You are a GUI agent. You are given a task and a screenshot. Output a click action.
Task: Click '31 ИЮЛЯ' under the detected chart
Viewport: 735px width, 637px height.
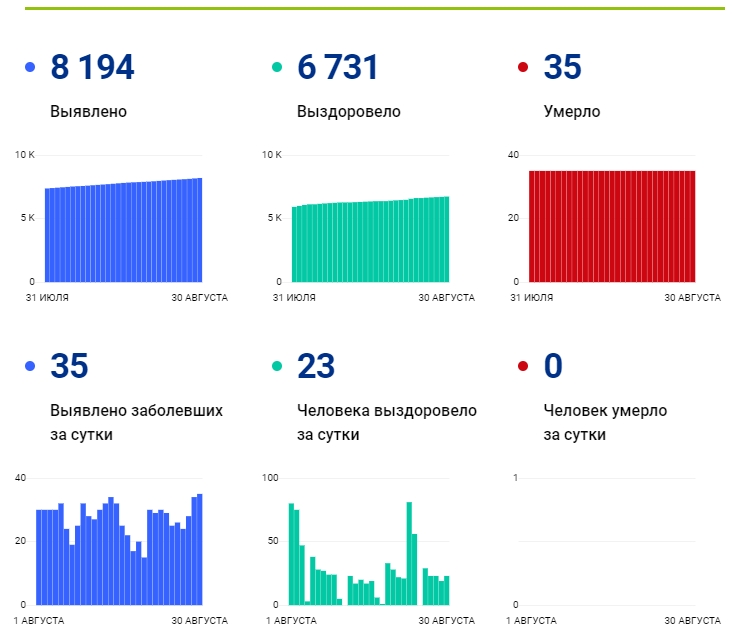tap(47, 298)
